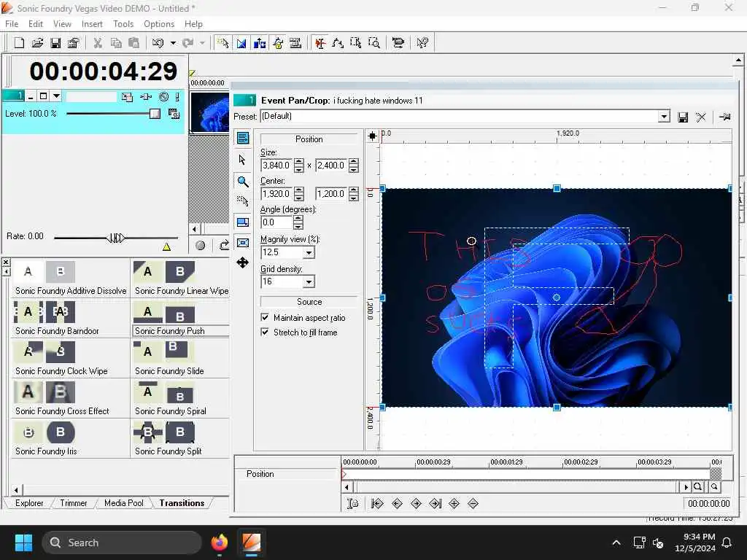Click the Move Freely four-arrow icon
Screen dimensions: 747x560
pos(242,262)
